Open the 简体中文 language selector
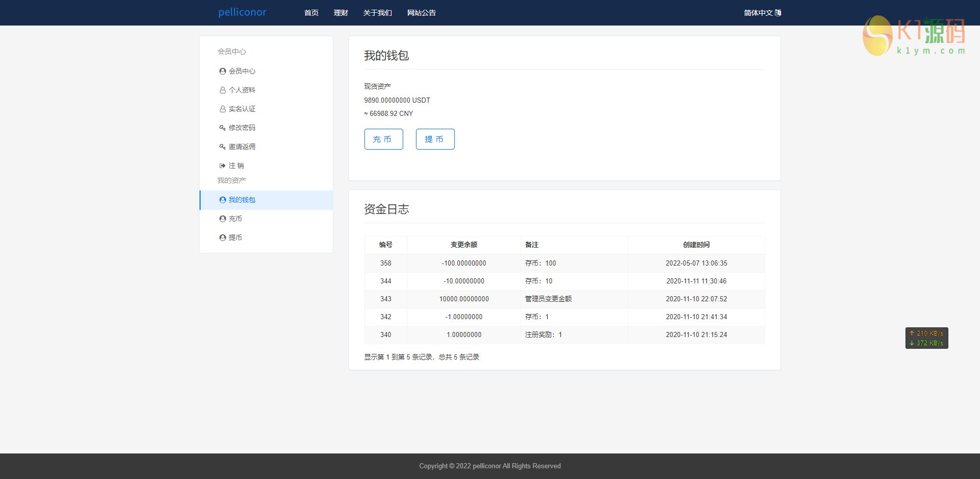Image resolution: width=980 pixels, height=479 pixels. [762, 13]
